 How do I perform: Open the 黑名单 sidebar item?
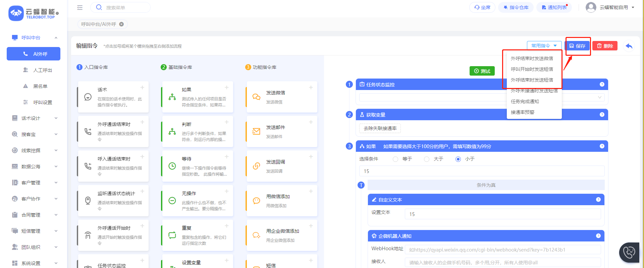coord(34,86)
